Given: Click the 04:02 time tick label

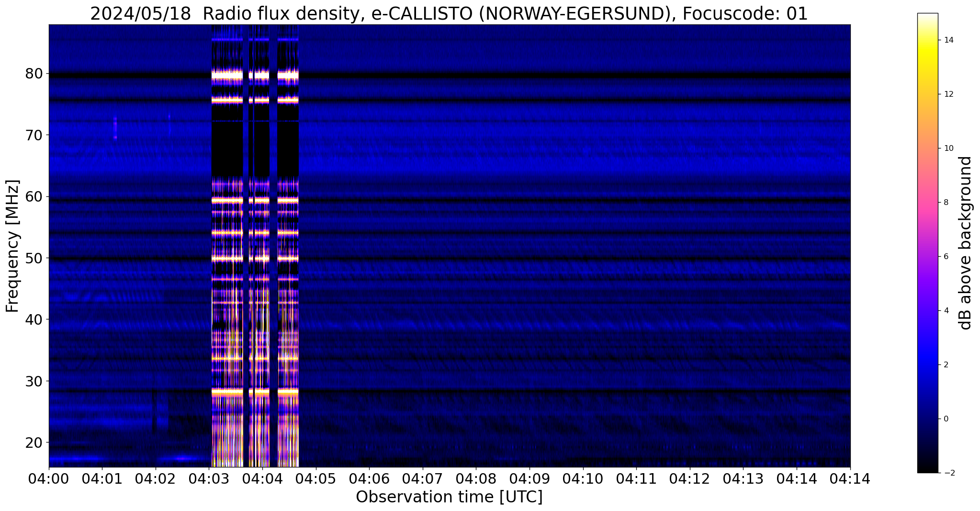Looking at the screenshot, I should click(156, 478).
